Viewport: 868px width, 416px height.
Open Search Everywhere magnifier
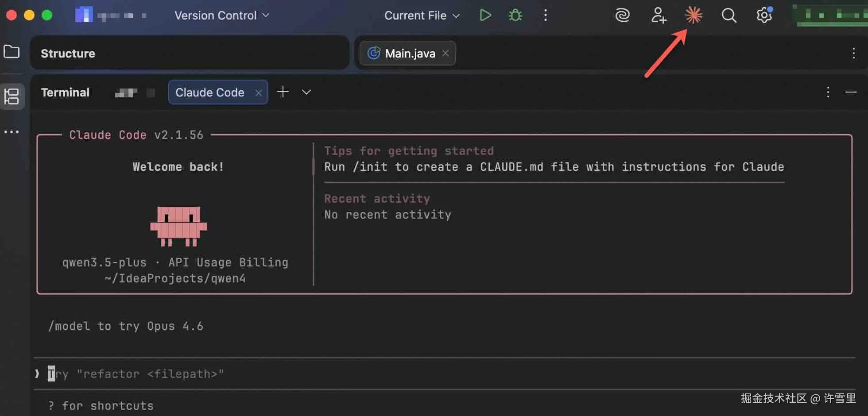coord(729,15)
